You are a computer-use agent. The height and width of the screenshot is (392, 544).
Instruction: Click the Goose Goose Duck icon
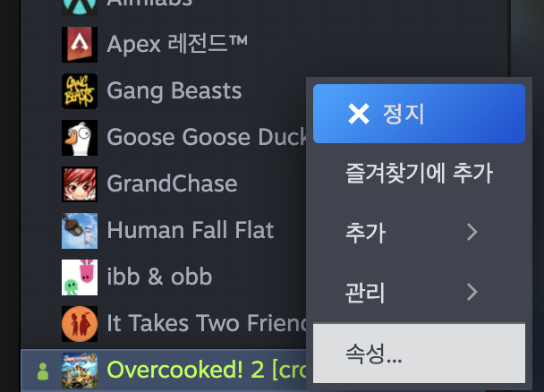coord(80,138)
